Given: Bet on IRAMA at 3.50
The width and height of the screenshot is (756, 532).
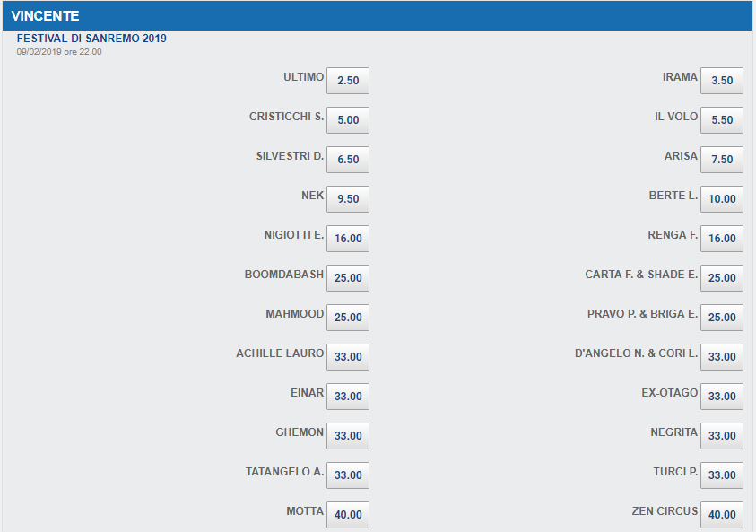Looking at the screenshot, I should [x=722, y=81].
